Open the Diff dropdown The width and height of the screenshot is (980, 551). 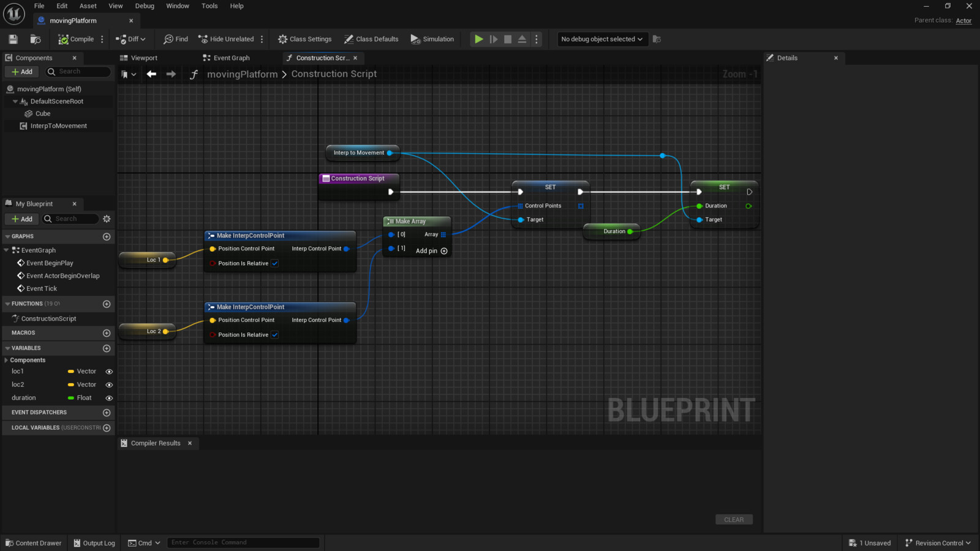coord(130,39)
